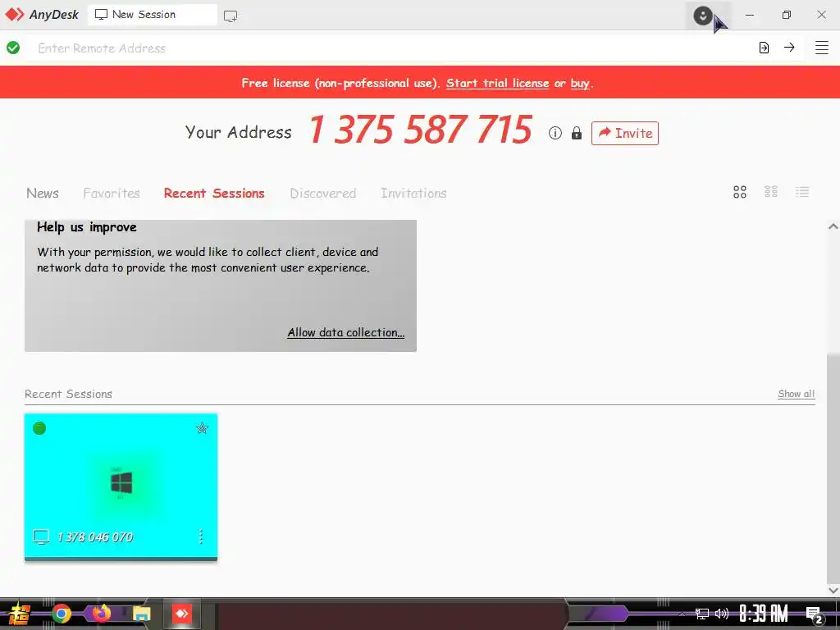This screenshot has width=840, height=630.
Task: Follow the Start trial license link
Action: 497,83
